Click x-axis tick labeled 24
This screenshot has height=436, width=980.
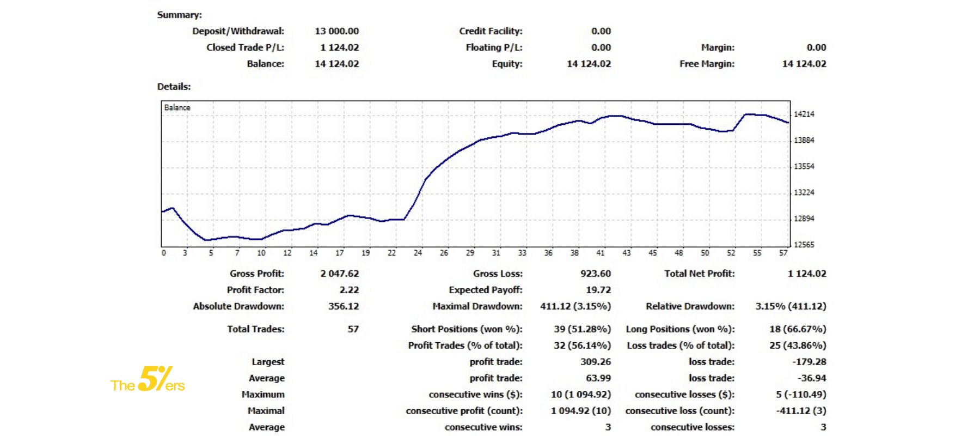(418, 253)
